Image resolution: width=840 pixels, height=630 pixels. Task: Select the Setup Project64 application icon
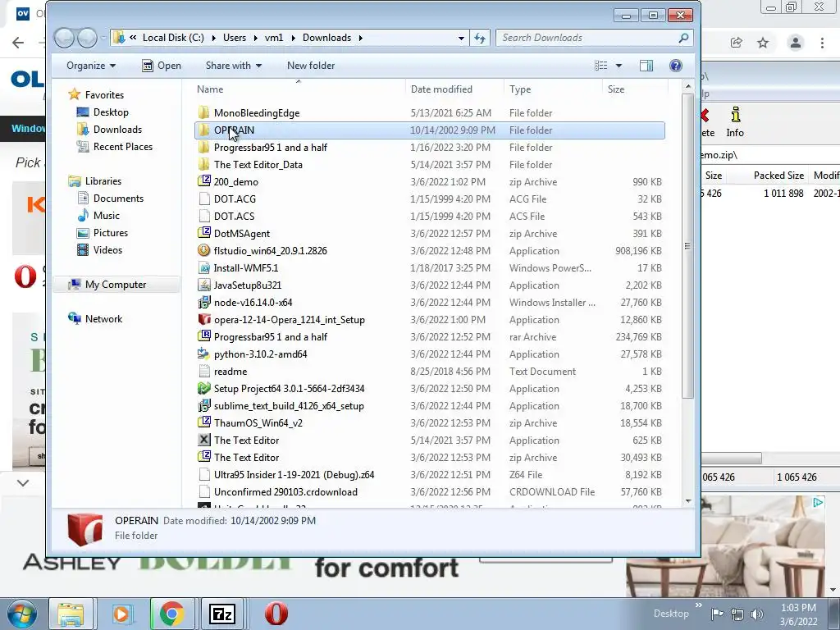203,388
